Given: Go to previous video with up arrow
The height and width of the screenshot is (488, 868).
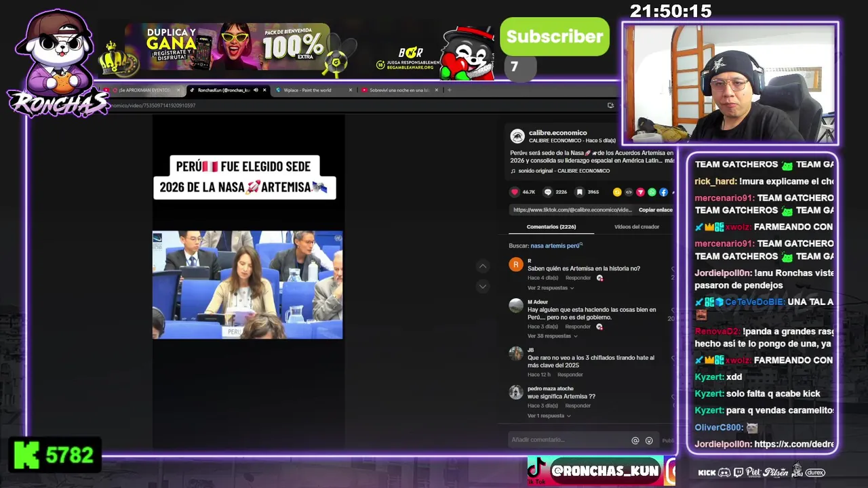Looking at the screenshot, I should [x=483, y=266].
